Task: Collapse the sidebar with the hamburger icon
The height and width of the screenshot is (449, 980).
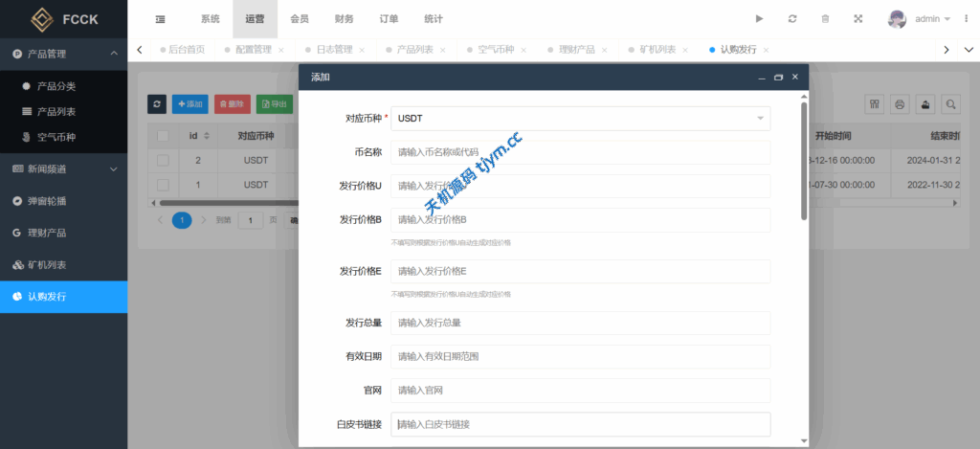Action: tap(160, 19)
